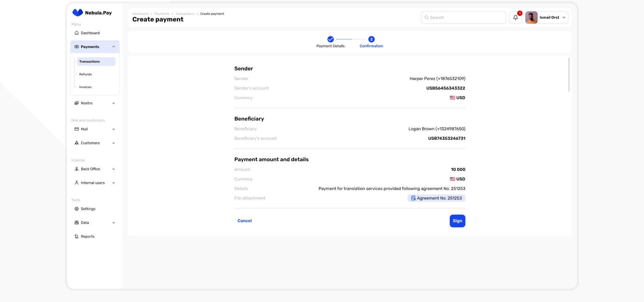
Task: Click the Cancel link
Action: click(245, 221)
